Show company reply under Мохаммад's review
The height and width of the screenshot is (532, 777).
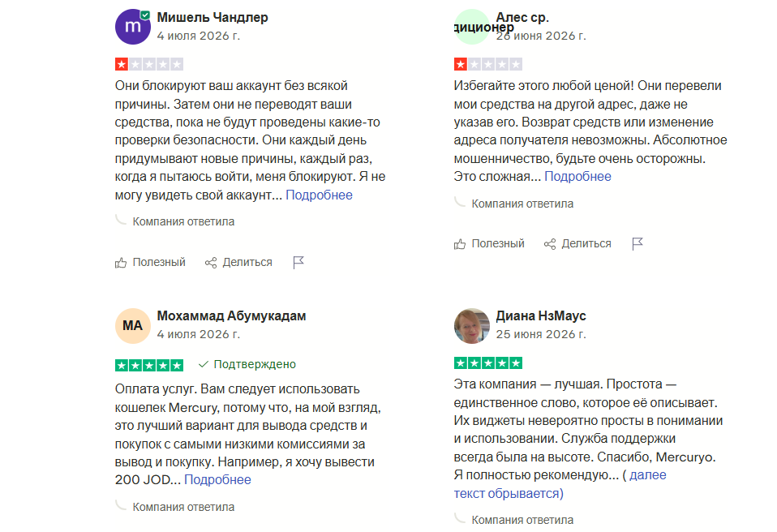pyautogui.click(x=183, y=507)
